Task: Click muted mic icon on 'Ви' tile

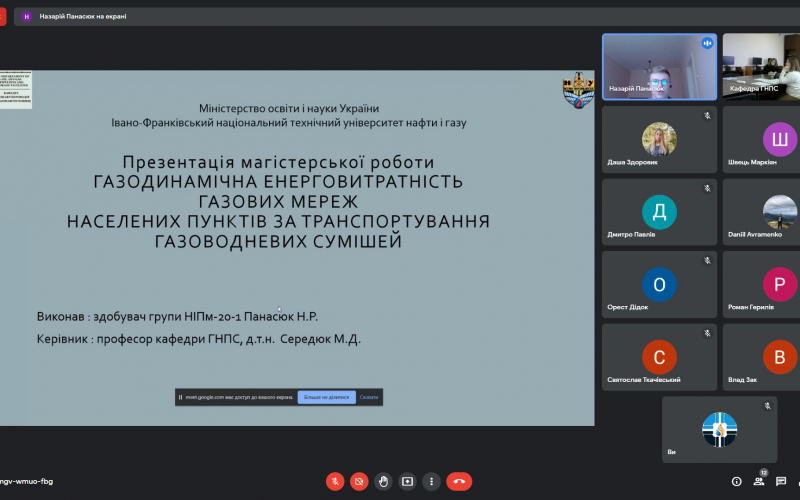Action: tap(767, 406)
